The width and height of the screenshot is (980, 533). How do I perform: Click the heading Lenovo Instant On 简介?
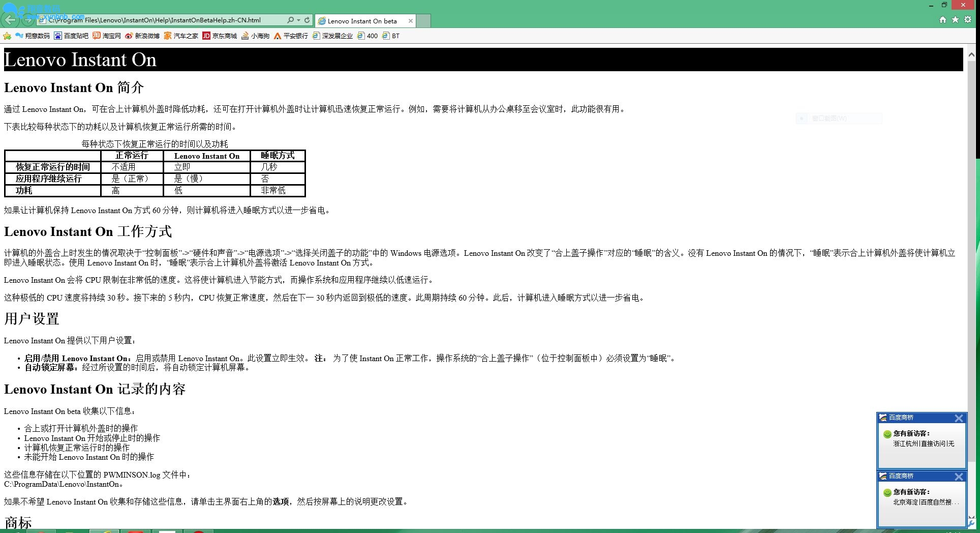pos(74,87)
